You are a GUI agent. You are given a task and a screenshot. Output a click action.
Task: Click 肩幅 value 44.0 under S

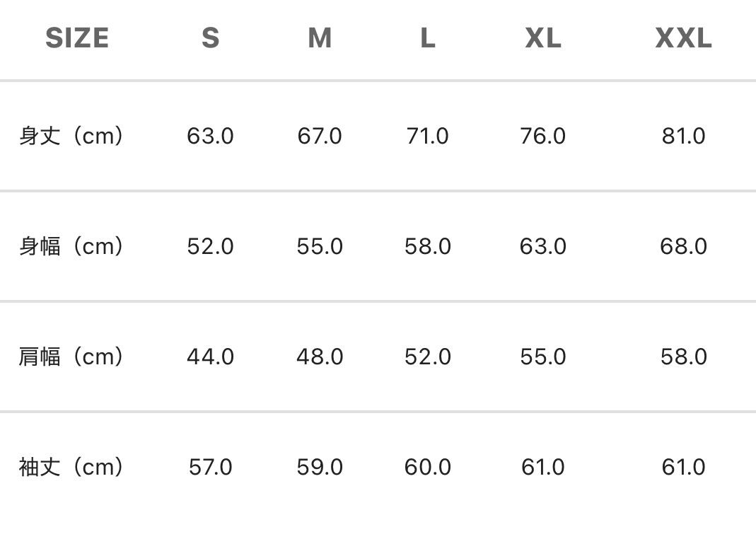pyautogui.click(x=210, y=357)
